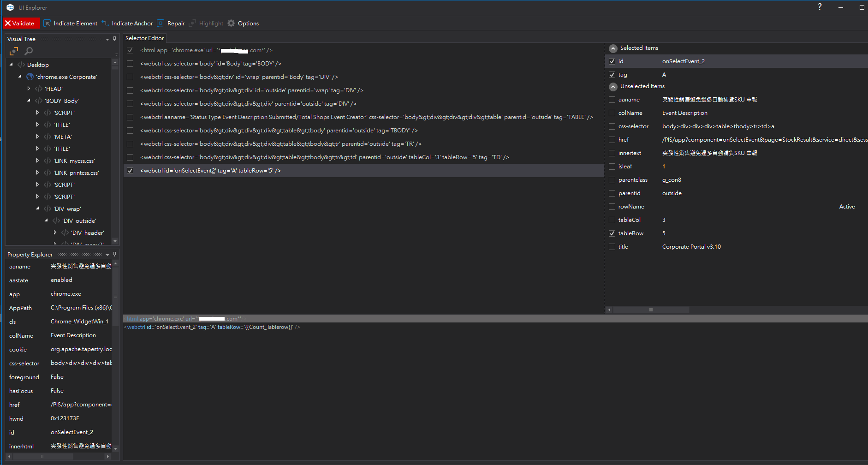Image resolution: width=868 pixels, height=465 pixels.
Task: Click the magnifier search icon in Visual Tree
Action: [29, 51]
